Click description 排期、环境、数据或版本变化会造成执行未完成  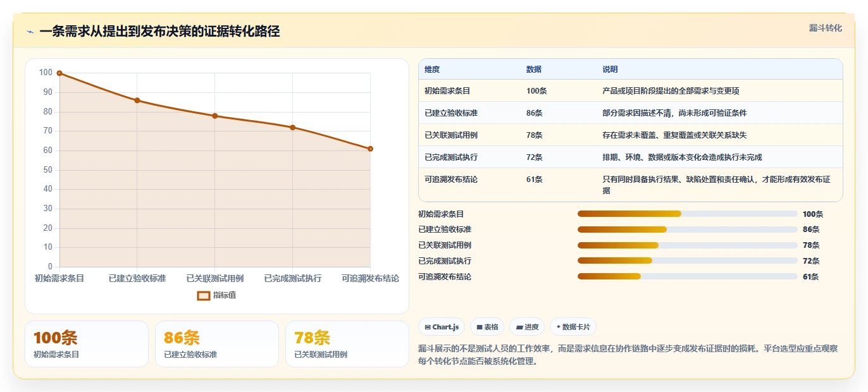(682, 157)
